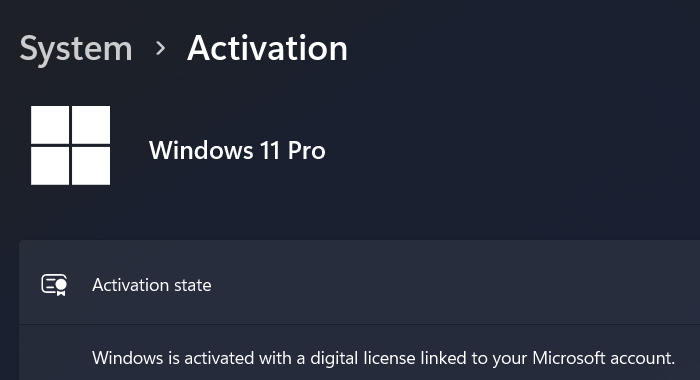Click the bottom-left pane of Windows logo
This screenshot has width=700, height=380.
(x=50, y=166)
